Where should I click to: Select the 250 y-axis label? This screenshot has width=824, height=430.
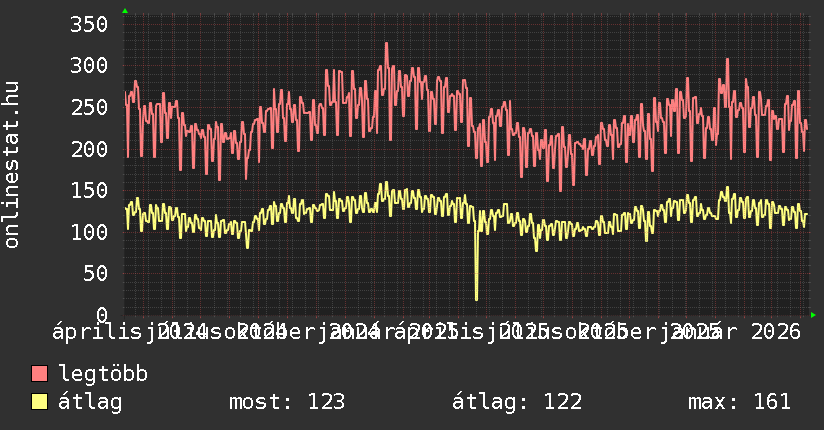pyautogui.click(x=88, y=107)
